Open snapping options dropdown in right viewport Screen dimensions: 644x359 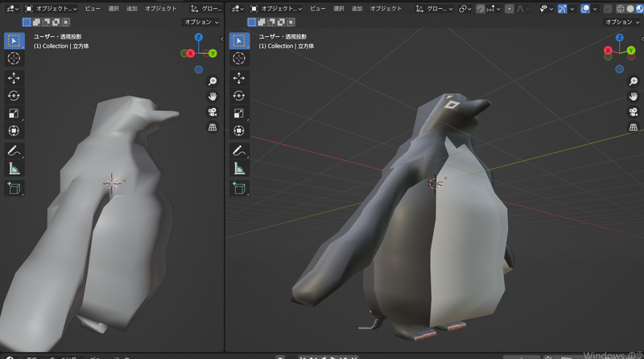493,9
